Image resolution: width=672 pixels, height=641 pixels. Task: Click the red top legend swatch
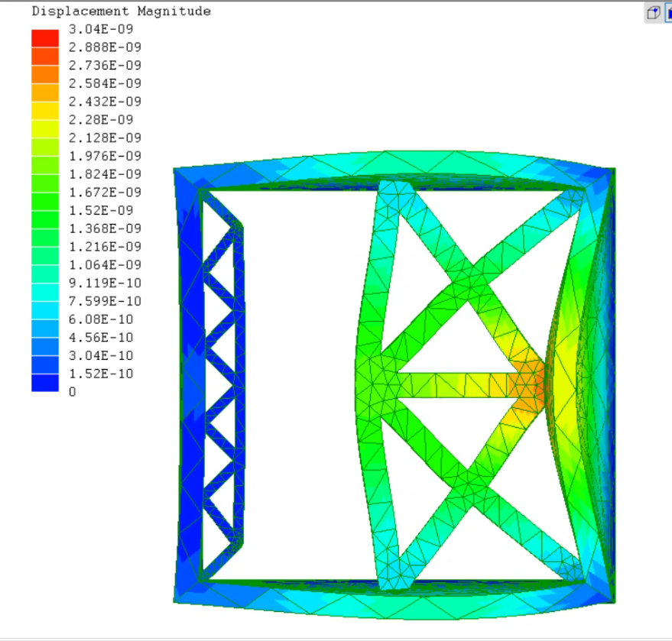click(45, 38)
